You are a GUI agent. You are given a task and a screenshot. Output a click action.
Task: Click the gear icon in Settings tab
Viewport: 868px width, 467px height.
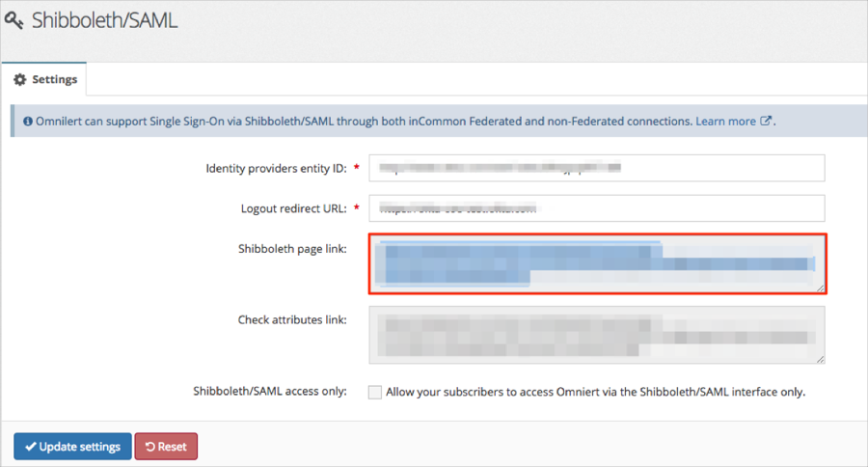(x=19, y=79)
